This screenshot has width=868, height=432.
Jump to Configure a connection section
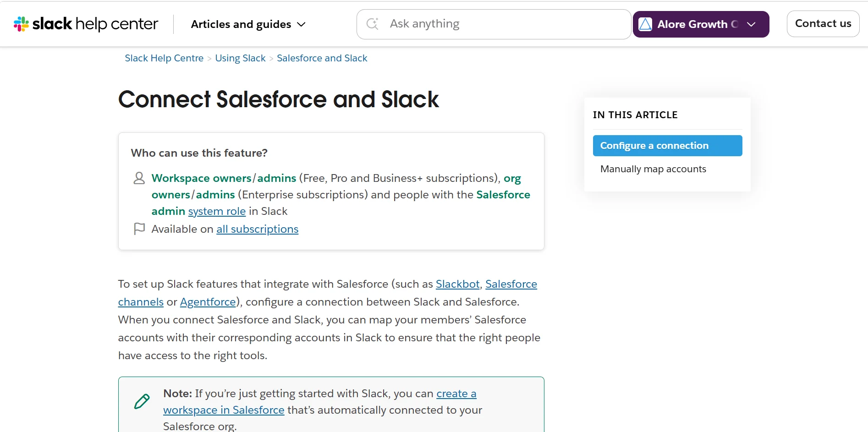coord(667,146)
